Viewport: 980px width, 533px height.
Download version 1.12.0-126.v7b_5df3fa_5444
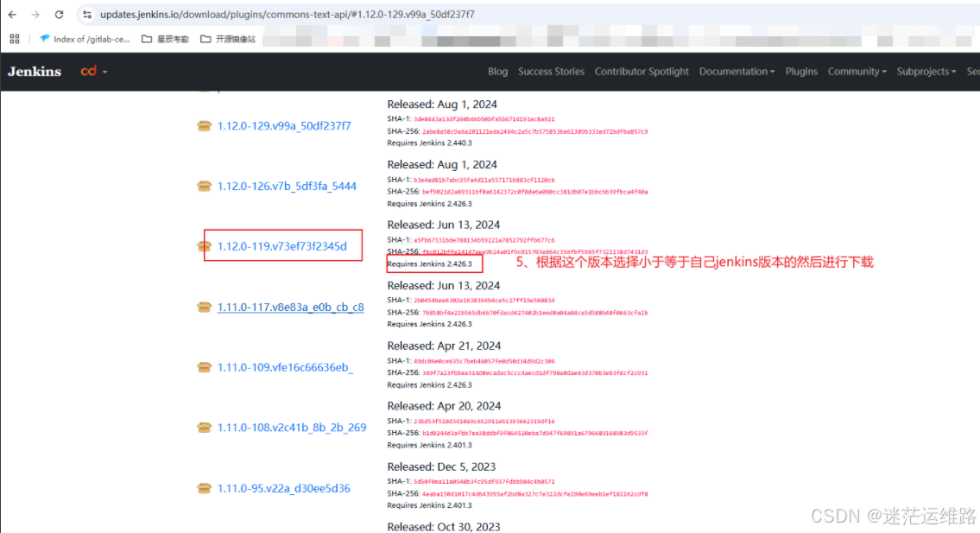(287, 186)
